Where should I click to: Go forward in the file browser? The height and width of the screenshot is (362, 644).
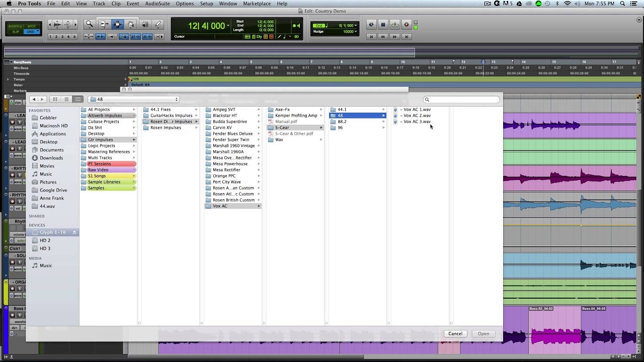42,100
